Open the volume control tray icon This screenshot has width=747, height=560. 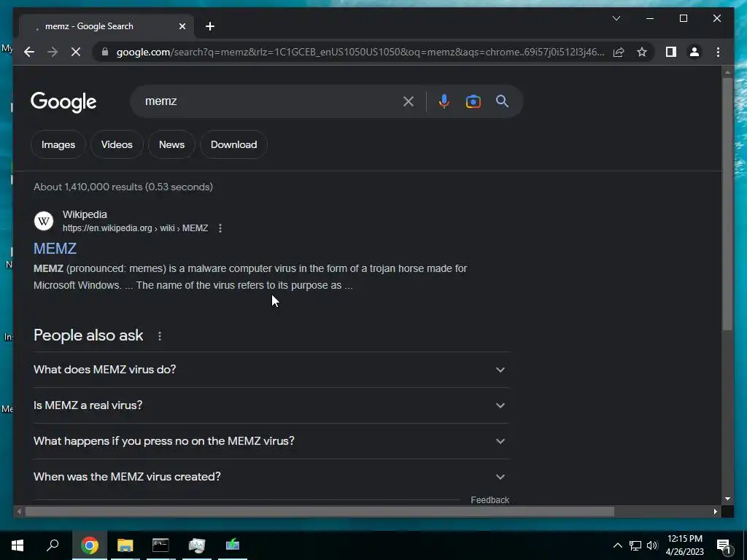coord(652,545)
